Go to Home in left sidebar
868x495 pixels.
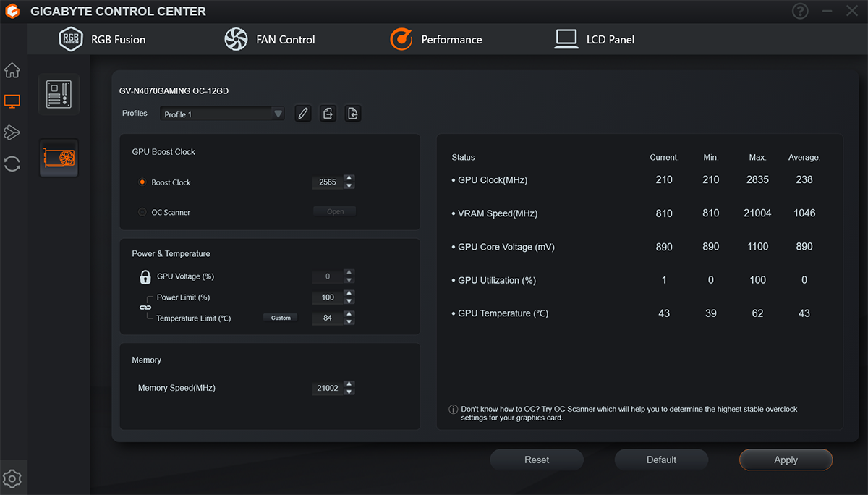[12, 71]
